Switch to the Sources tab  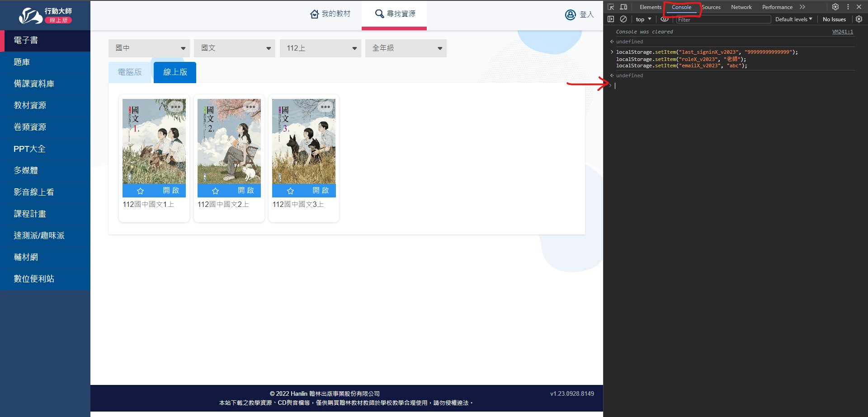711,7
